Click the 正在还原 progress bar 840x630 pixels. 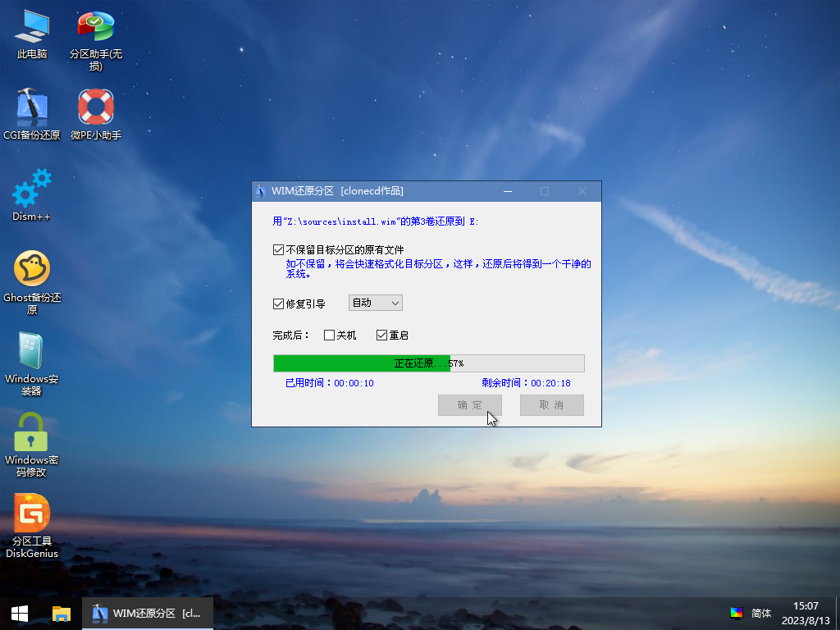tap(428, 363)
